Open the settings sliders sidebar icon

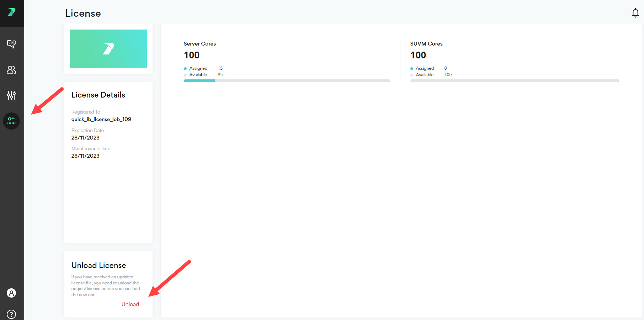[11, 95]
